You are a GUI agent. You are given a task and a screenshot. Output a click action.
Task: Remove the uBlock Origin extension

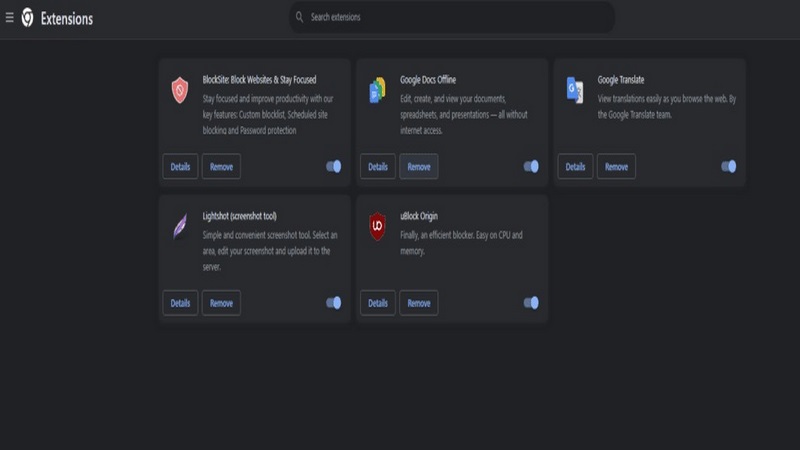pos(419,303)
